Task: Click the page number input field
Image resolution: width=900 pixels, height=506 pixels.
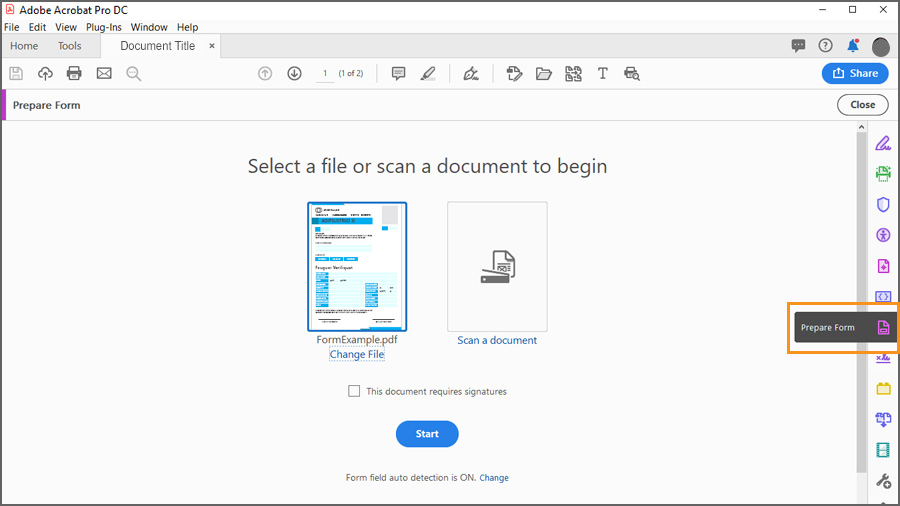Action: coord(325,73)
